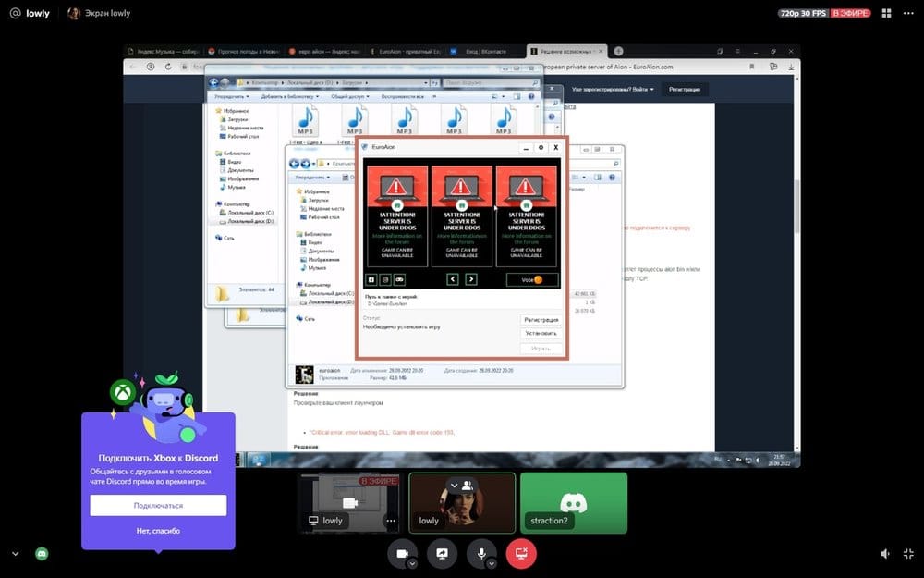Dismiss Xbox prompt with Нет, спасибо
Screen dimensions: 924x578
pyautogui.click(x=158, y=531)
